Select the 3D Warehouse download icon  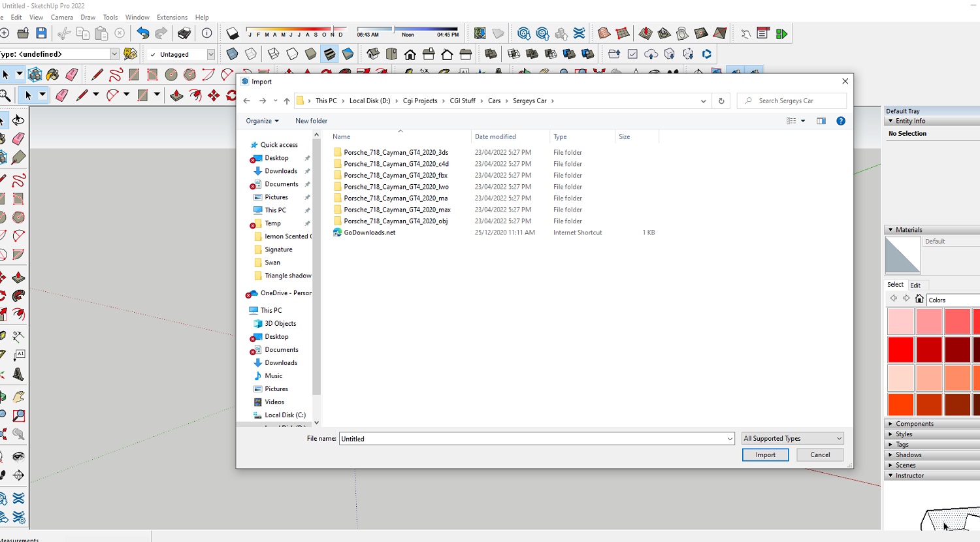(x=524, y=33)
